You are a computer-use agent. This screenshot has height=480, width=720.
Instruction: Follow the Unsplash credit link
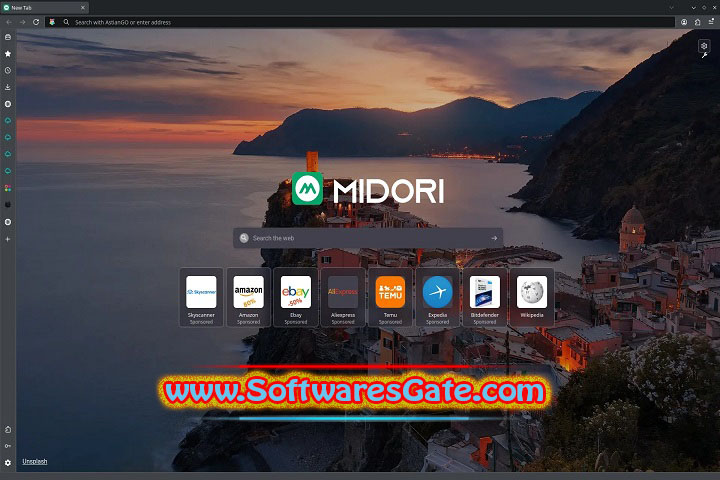35,462
